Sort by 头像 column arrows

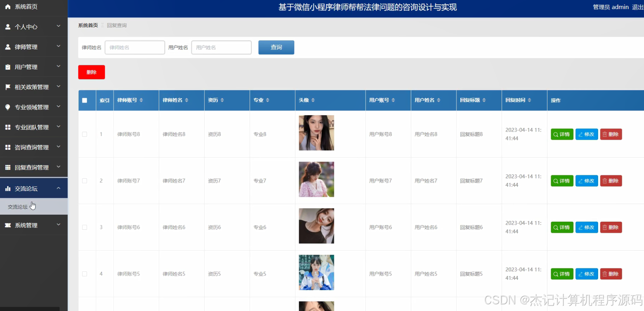[x=313, y=100]
